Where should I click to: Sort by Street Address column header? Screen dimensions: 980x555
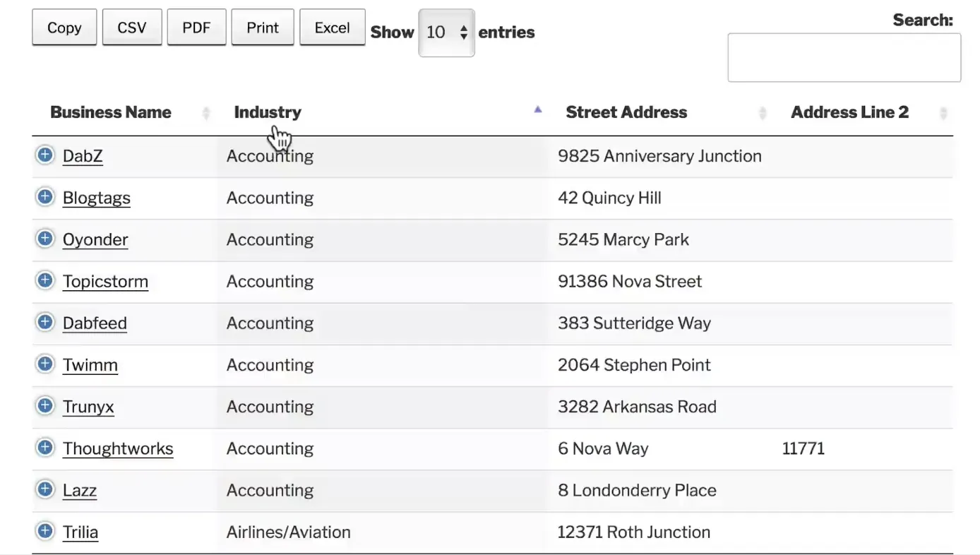(x=626, y=112)
